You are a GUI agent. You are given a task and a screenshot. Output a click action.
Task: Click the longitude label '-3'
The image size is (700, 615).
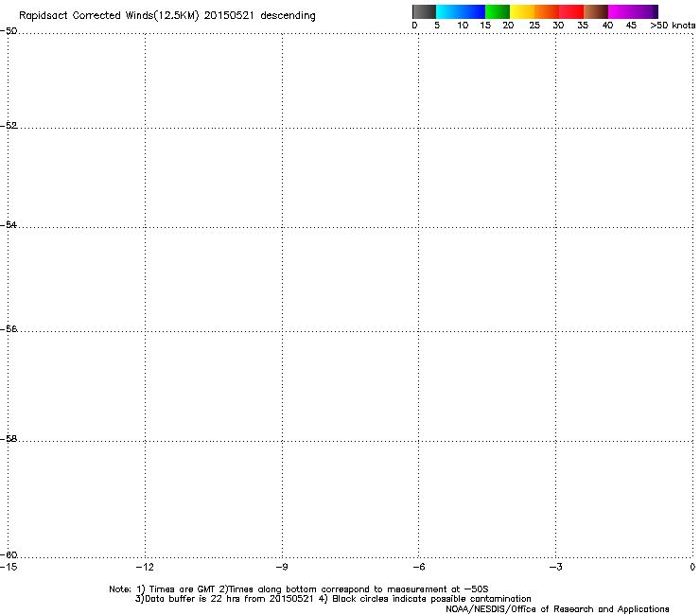[555, 567]
